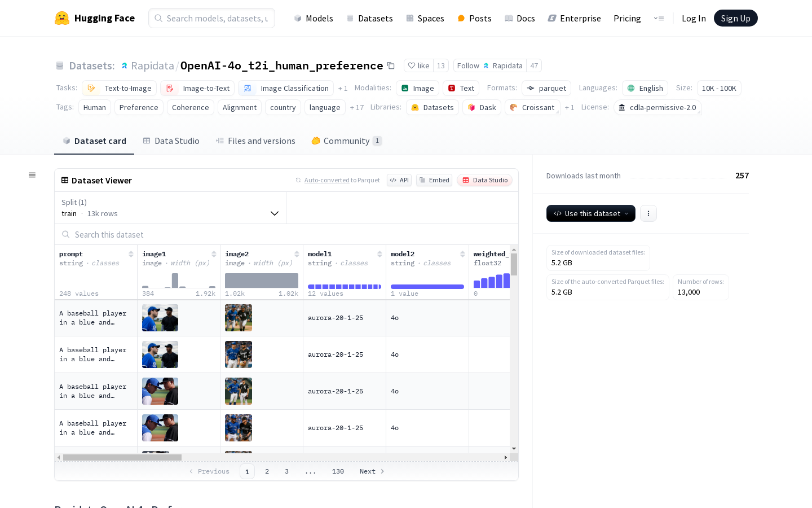Click Log In
The width and height of the screenshot is (812, 508).
pyautogui.click(x=694, y=18)
